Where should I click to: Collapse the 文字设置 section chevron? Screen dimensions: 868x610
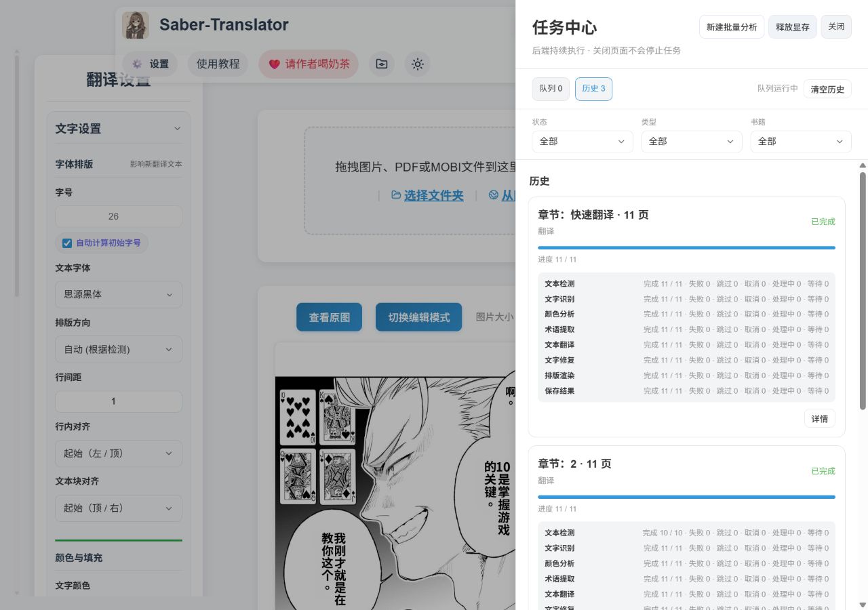coord(177,128)
